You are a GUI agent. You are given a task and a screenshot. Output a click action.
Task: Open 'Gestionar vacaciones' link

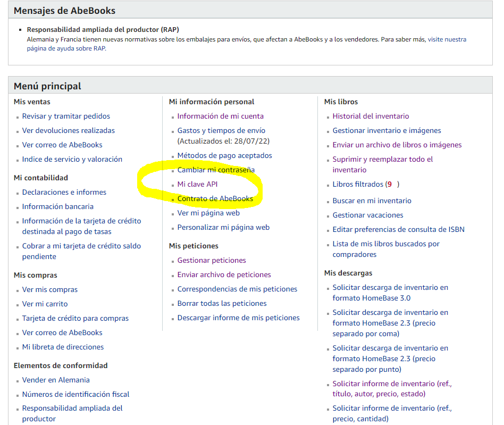coord(368,215)
